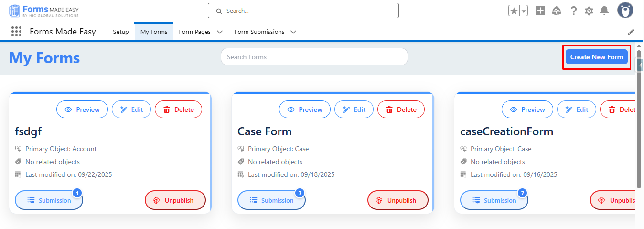The image size is (644, 229).
Task: Click the edit navigation pencil icon
Action: click(x=631, y=32)
